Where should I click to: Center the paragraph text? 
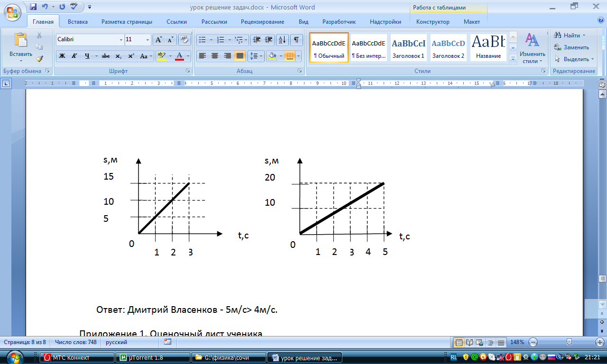pos(215,56)
